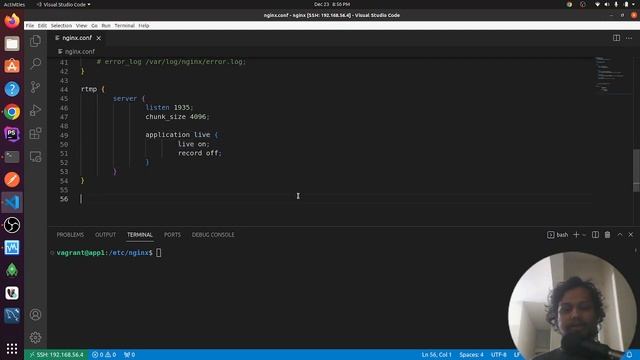Switch to the OUTPUT panel tab
Image resolution: width=640 pixels, height=360 pixels.
click(105, 235)
